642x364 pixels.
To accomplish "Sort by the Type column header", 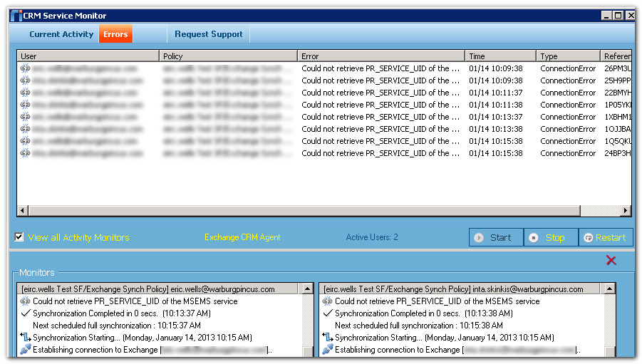I will (569, 56).
